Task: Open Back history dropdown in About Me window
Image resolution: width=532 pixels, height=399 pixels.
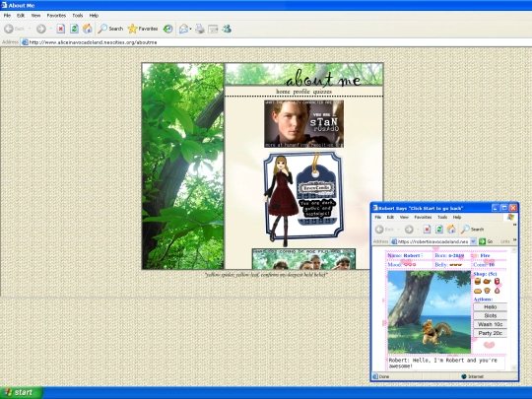Action: [x=30, y=29]
